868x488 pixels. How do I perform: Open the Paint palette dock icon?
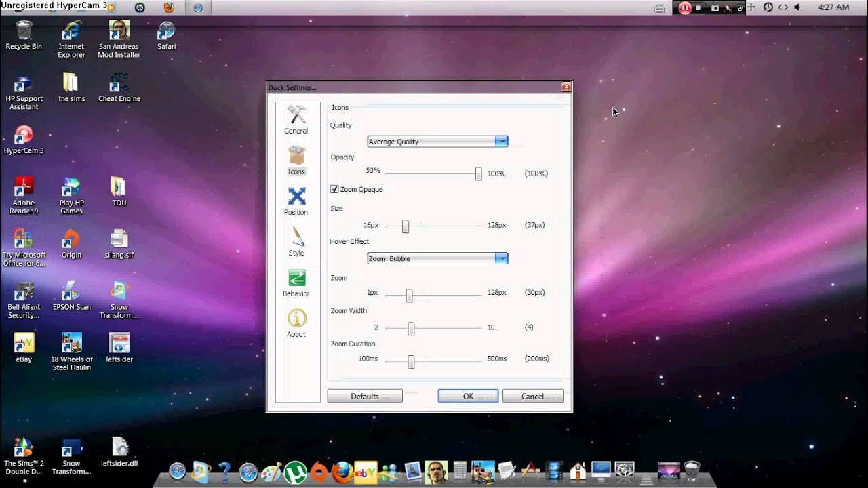(x=271, y=472)
